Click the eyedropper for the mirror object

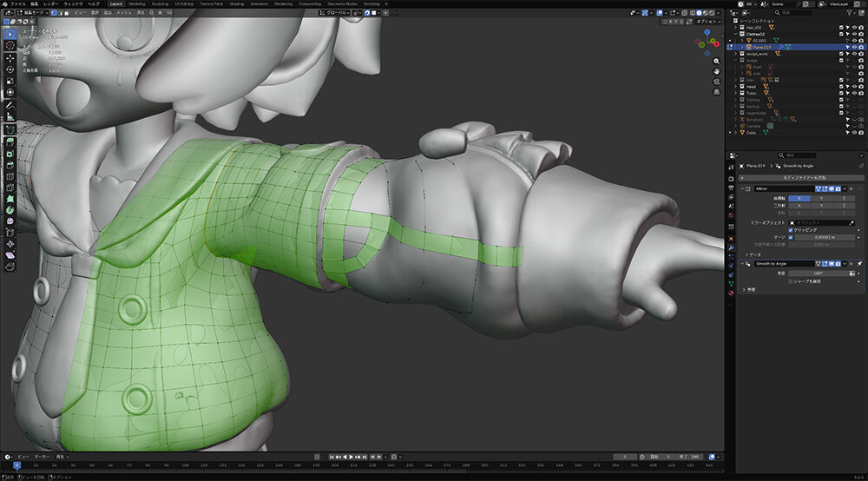coord(852,222)
